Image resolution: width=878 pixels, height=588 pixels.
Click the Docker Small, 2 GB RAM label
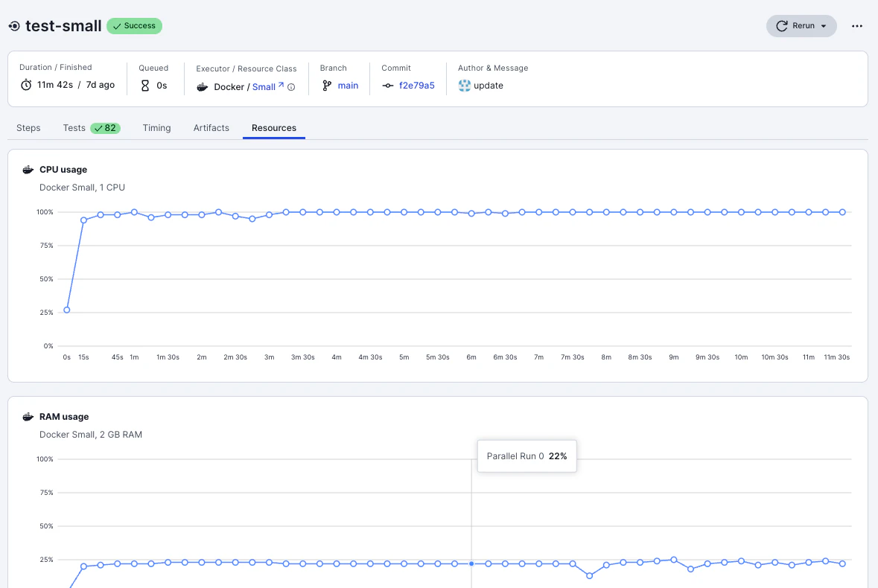coord(91,435)
